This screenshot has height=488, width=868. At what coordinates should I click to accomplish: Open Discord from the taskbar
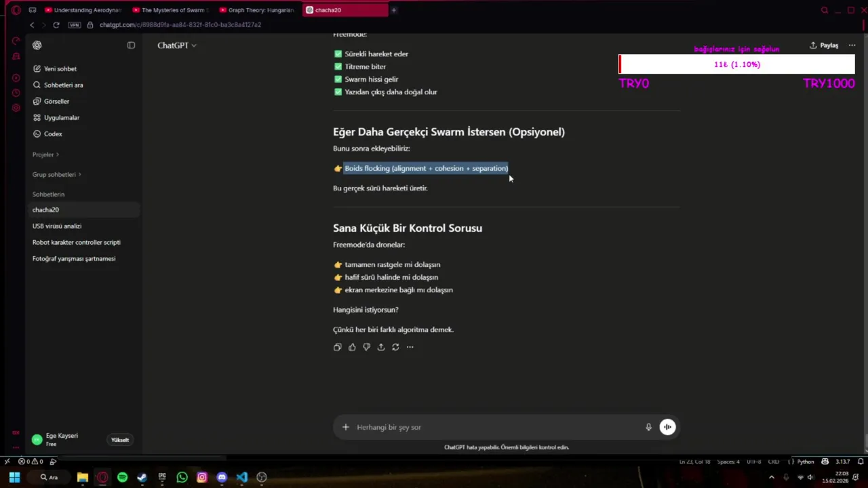[222, 477]
